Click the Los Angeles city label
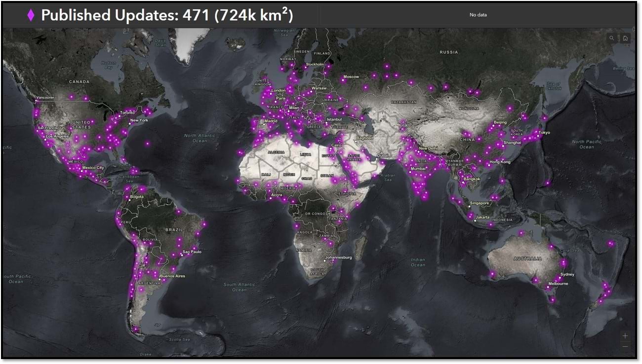Image resolution: width=642 pixels, height=364 pixels. (57, 136)
